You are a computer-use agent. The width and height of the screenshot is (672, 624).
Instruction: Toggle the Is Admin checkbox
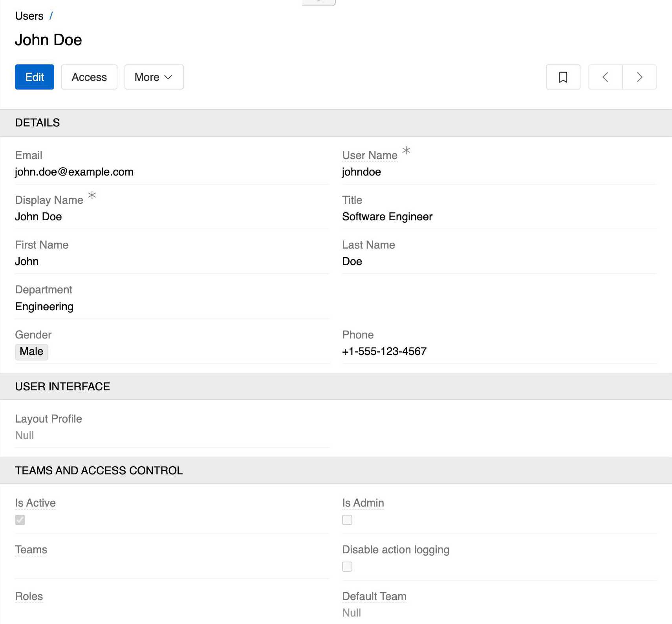coord(347,520)
